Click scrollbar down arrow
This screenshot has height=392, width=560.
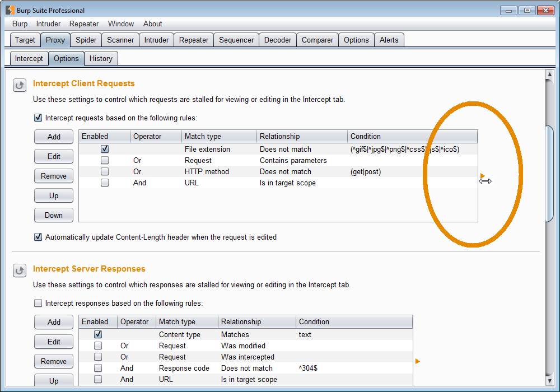550,381
